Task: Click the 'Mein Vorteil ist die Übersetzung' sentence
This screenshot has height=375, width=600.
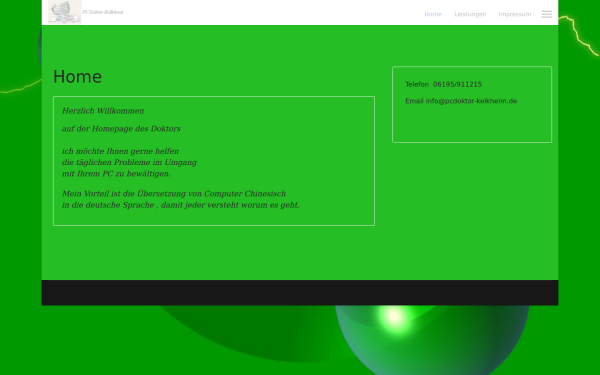Action: click(x=174, y=194)
